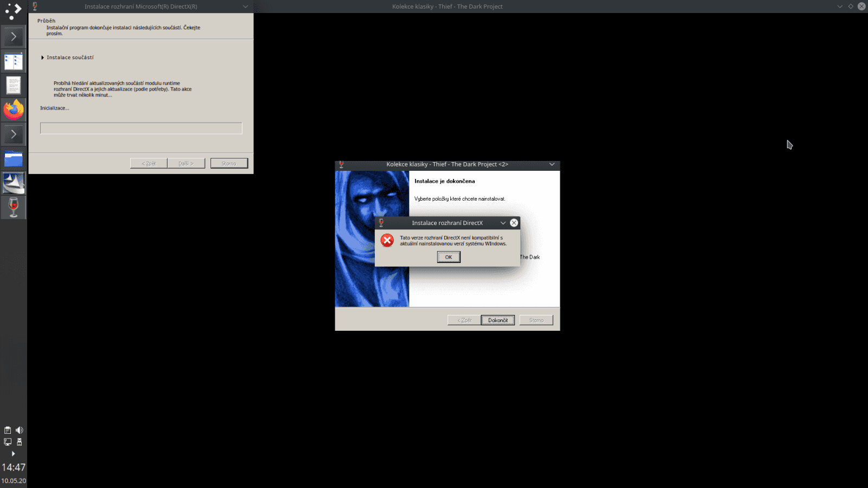Open the image viewer icon in the sidebar
Viewport: 868px width, 488px height.
point(13,183)
